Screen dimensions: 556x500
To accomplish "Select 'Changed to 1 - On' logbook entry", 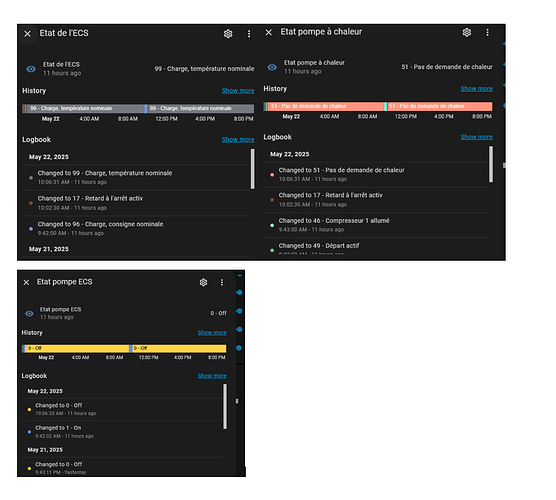I will point(123,432).
